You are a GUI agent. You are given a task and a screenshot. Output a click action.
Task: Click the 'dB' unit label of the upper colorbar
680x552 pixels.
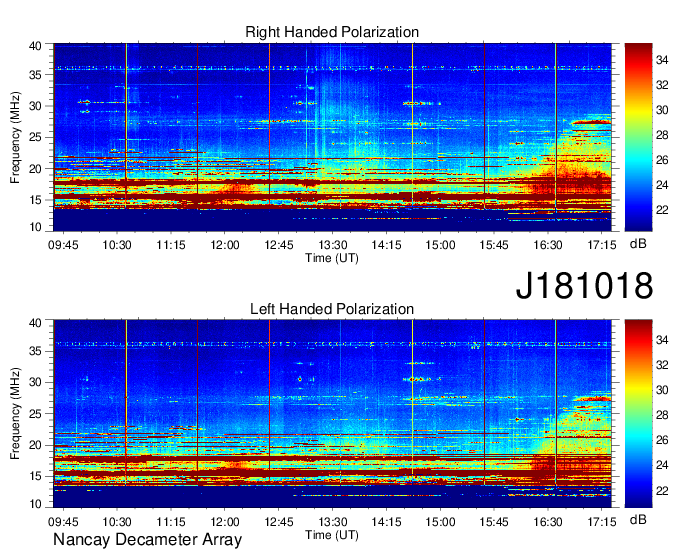tap(638, 244)
